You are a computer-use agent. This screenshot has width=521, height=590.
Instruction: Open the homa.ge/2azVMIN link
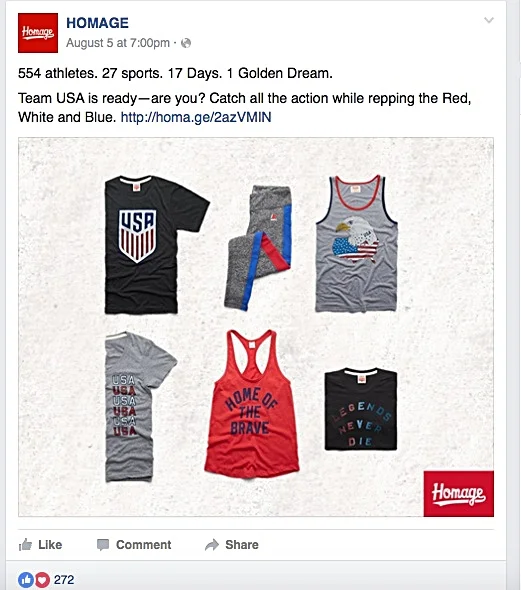196,117
